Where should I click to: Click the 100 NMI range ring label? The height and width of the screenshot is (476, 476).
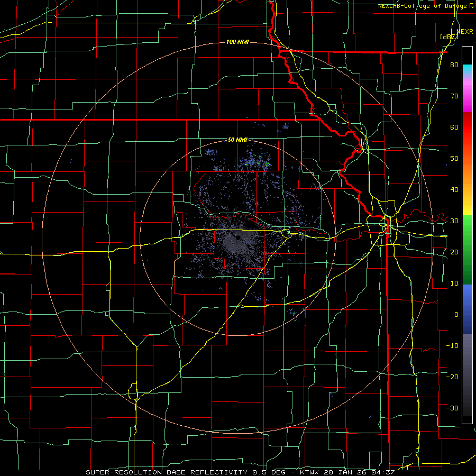pos(237,42)
